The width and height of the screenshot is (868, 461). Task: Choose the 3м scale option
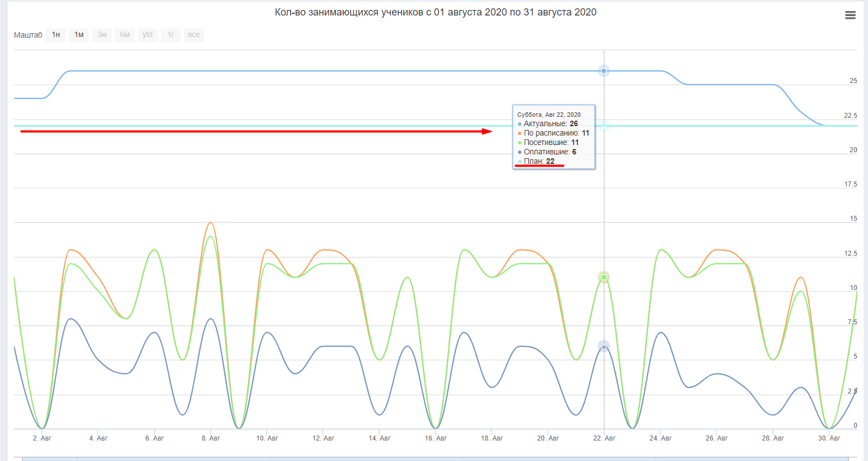pyautogui.click(x=102, y=35)
